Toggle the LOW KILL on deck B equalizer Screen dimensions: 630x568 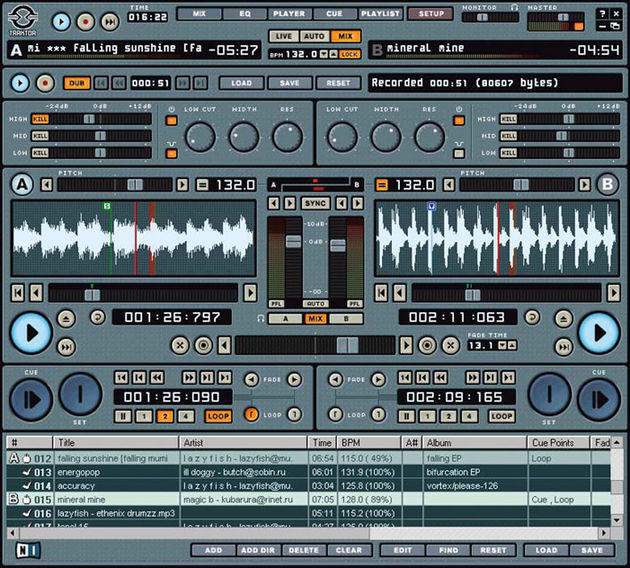click(x=509, y=153)
